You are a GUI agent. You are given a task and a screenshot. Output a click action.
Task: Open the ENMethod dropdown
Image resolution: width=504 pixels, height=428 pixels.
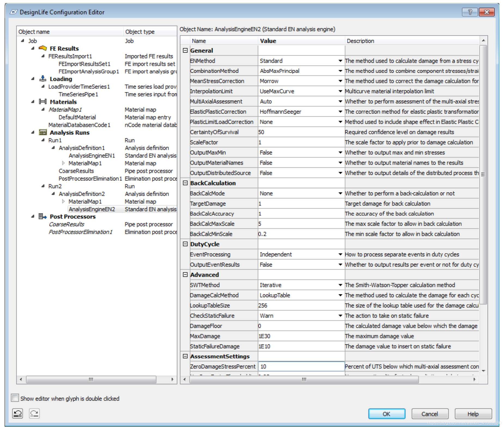click(x=340, y=61)
